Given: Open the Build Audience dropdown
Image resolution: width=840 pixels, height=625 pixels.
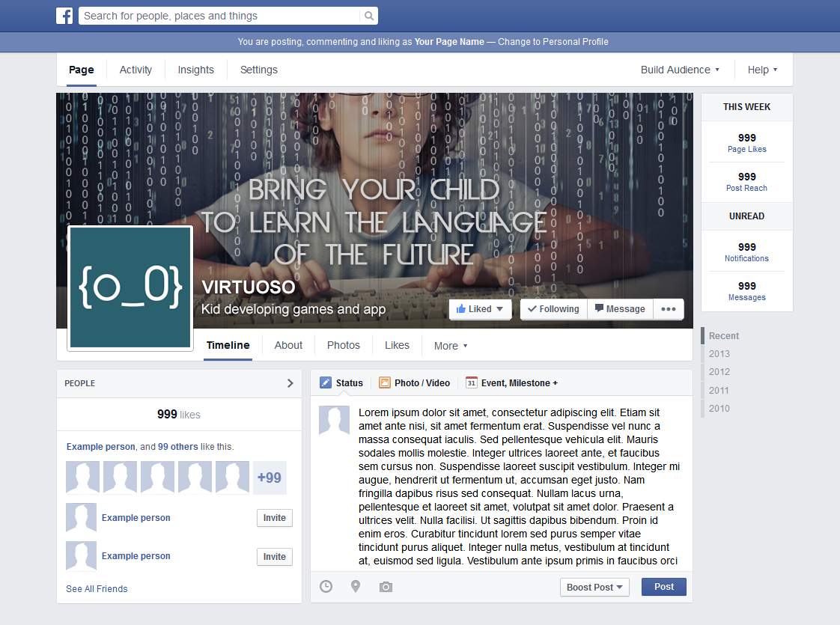Looking at the screenshot, I should point(680,70).
